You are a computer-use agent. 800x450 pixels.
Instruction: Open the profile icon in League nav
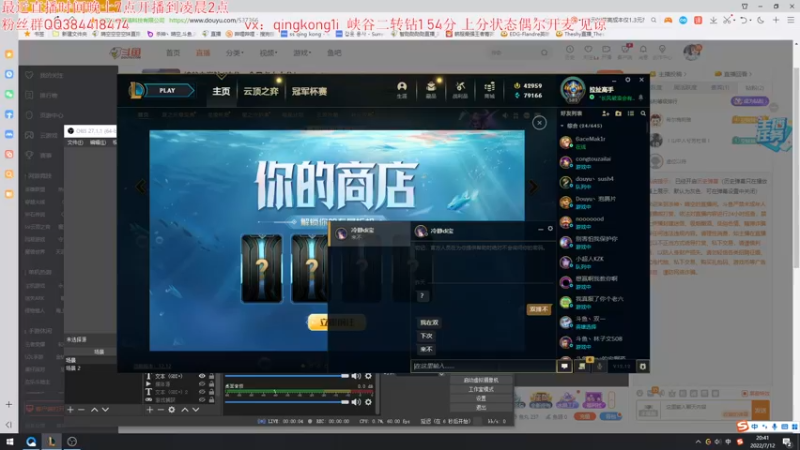(402, 89)
